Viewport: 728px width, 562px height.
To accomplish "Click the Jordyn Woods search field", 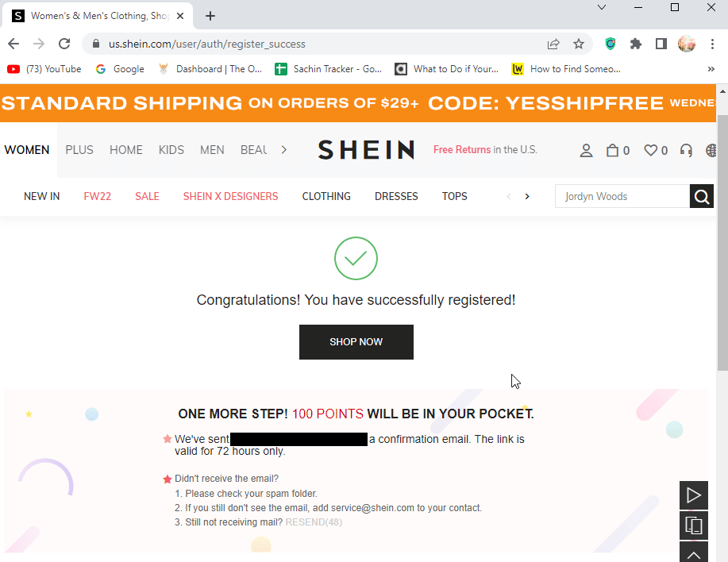I will [x=619, y=196].
